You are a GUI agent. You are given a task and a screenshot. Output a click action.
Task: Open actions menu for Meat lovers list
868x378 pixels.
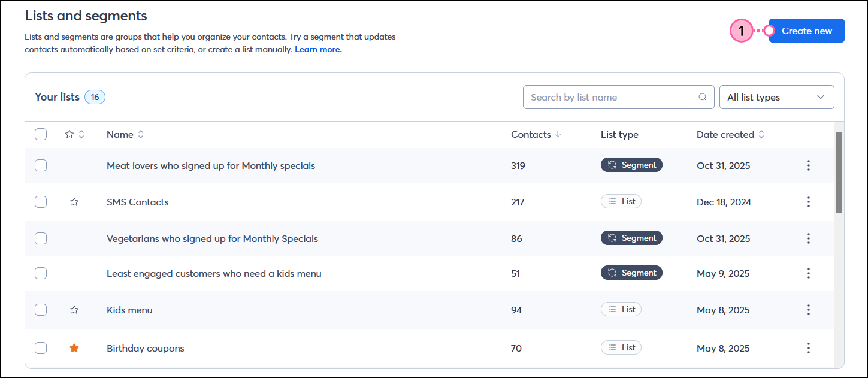coord(809,165)
